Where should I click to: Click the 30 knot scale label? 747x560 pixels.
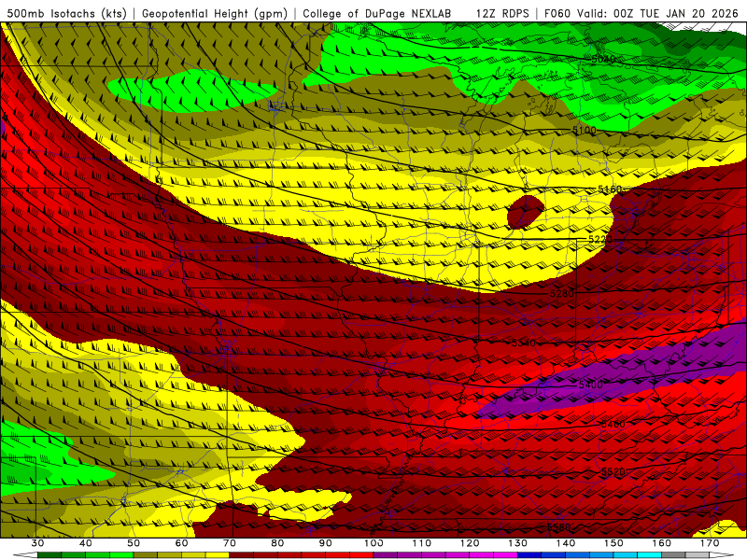[x=37, y=543]
